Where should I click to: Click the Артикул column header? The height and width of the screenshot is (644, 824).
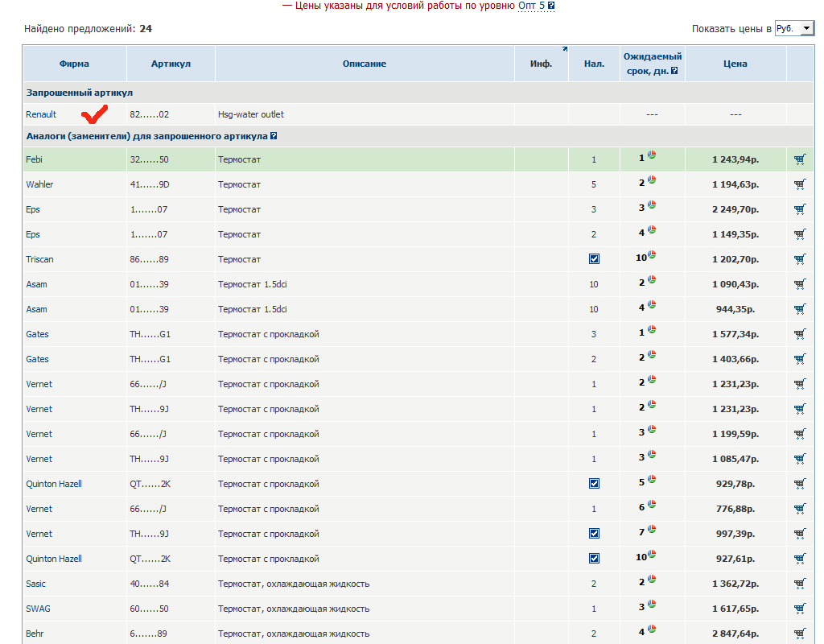171,64
